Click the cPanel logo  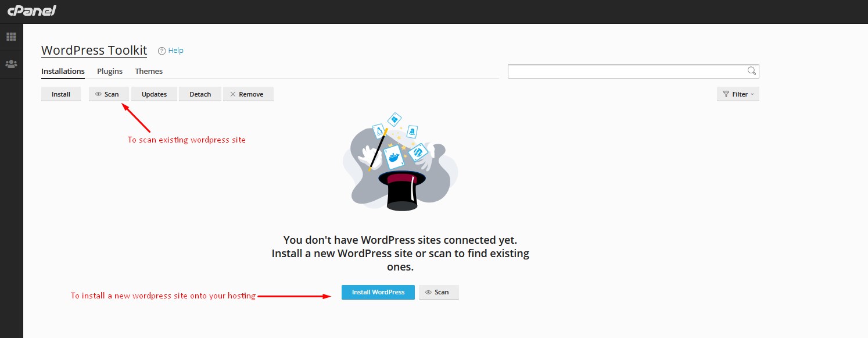[x=32, y=10]
